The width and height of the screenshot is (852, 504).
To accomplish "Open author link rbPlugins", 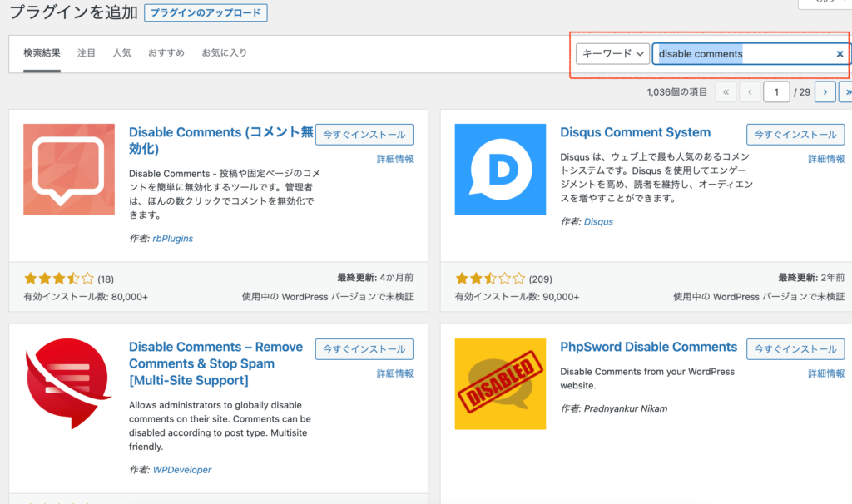I will tap(173, 239).
